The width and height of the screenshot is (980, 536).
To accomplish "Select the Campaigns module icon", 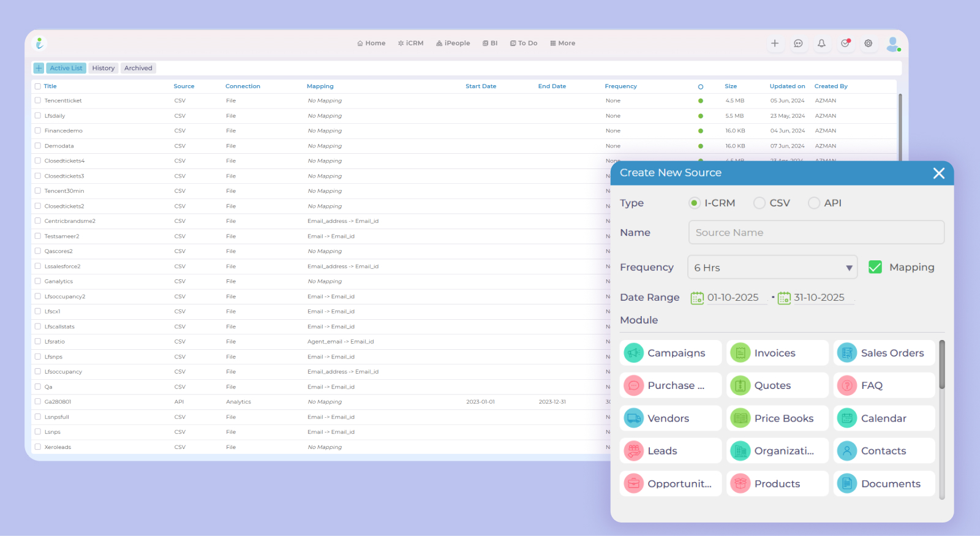I will coord(634,353).
